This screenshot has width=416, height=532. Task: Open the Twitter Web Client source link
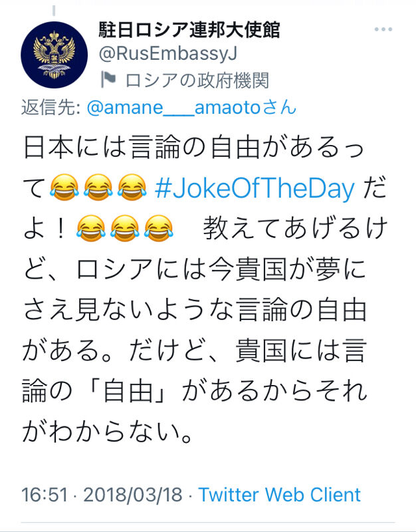pos(279,495)
